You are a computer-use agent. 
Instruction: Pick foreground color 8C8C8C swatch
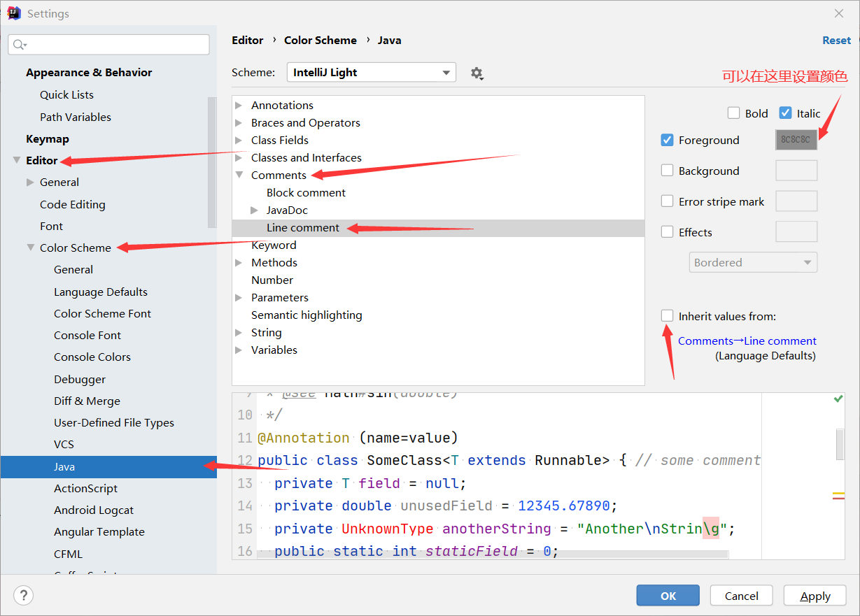796,140
